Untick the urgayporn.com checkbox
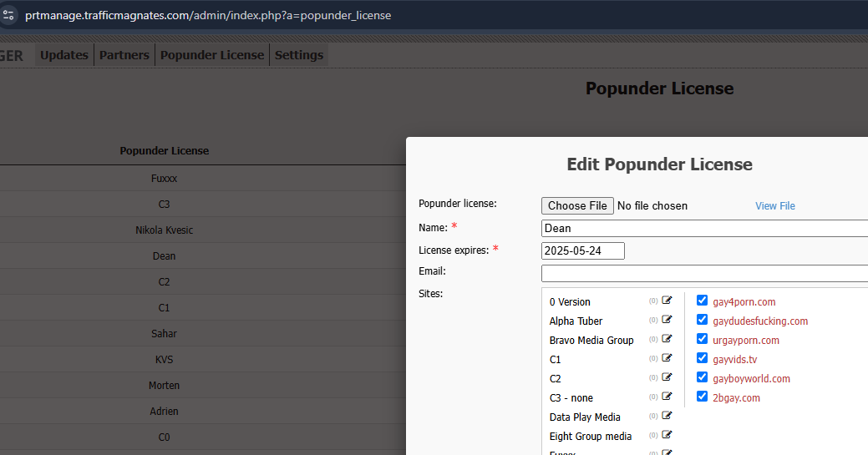The height and width of the screenshot is (455, 868). click(702, 339)
